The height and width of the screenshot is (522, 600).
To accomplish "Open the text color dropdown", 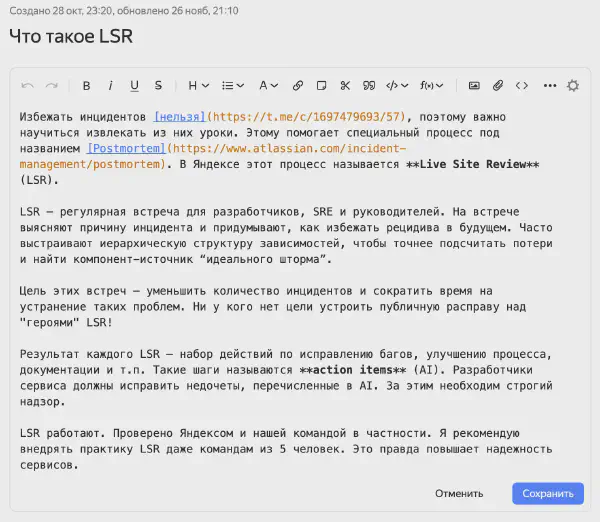I will (268, 86).
